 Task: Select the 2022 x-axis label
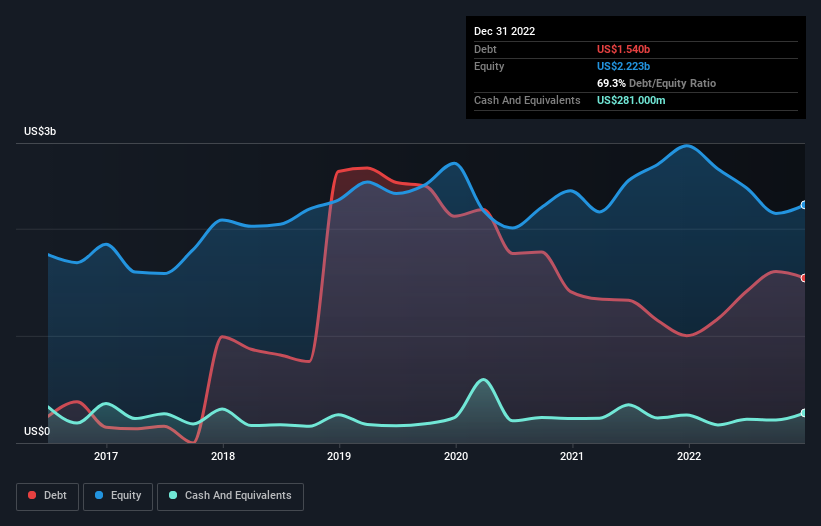689,456
